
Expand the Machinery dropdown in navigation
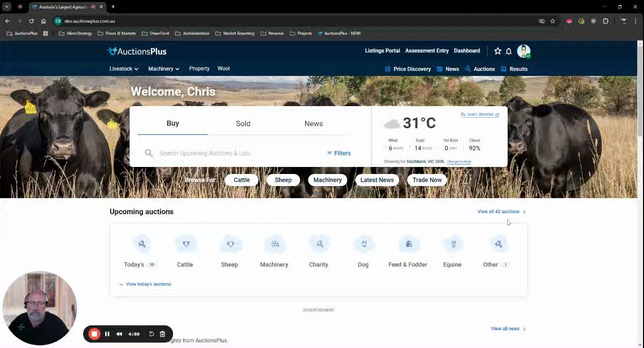(x=164, y=69)
